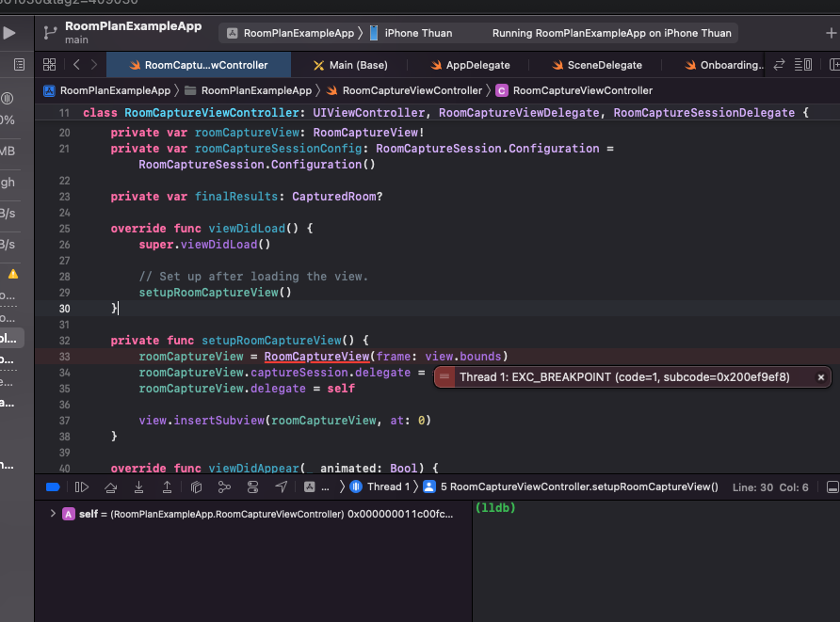Click the Step Into debug button
This screenshot has width=840, height=622.
pos(138,486)
